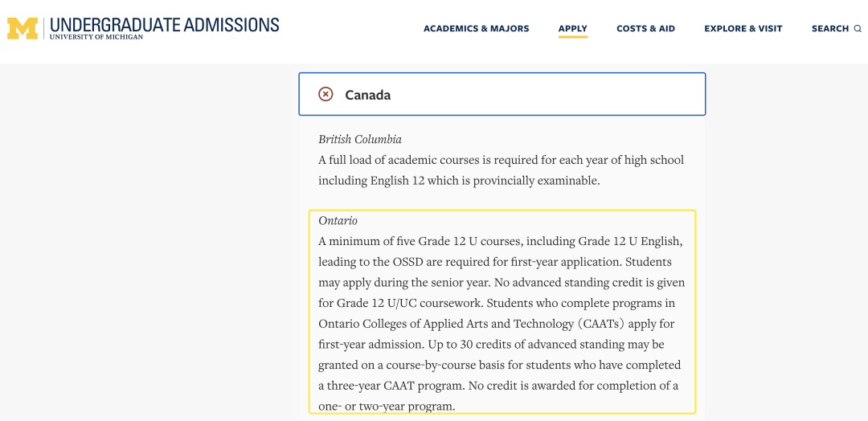
Task: Open the Academics & Majors menu
Action: point(476,29)
